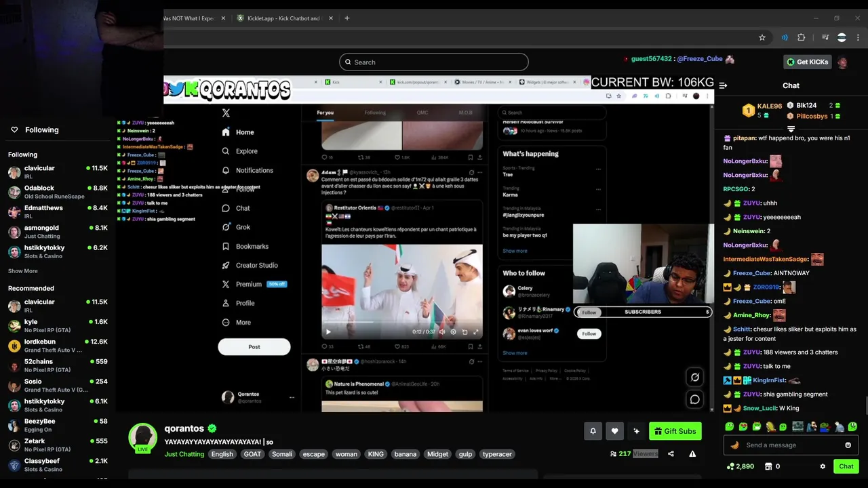Open Edmatthews channel in sidebar
The width and height of the screenshot is (868, 488).
(58, 211)
